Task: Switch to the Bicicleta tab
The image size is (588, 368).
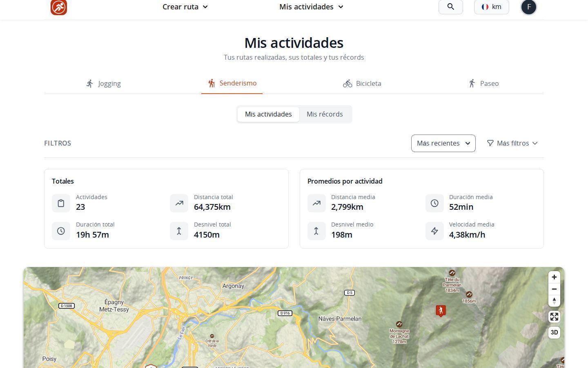Action: 362,83
